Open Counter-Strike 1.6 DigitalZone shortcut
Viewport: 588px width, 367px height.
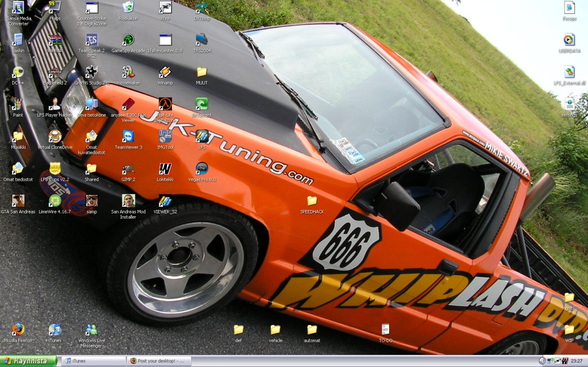tap(92, 8)
